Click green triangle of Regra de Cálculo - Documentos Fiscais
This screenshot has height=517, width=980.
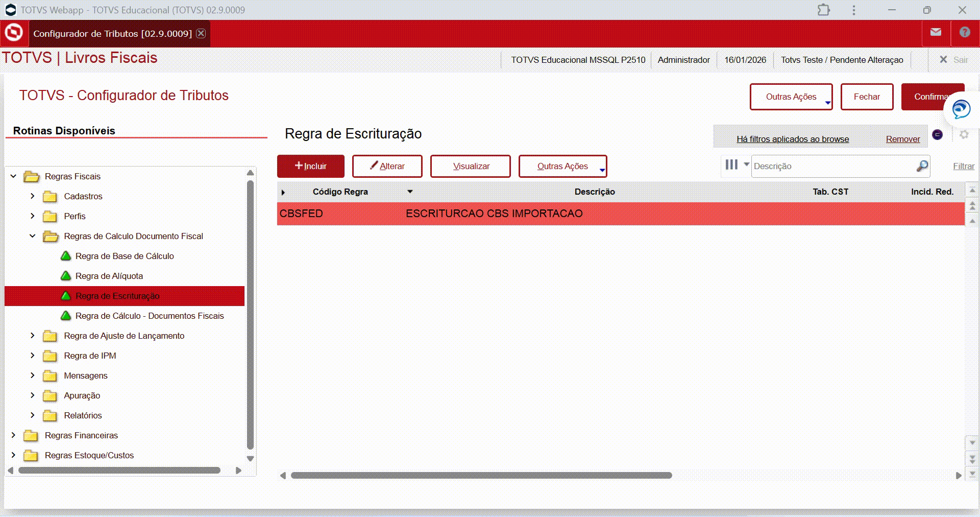[x=66, y=316]
